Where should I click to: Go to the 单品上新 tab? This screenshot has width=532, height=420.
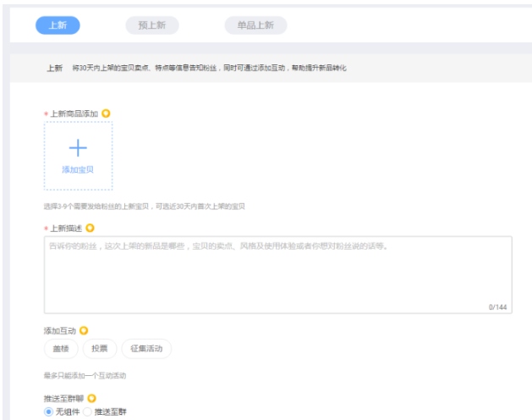255,25
